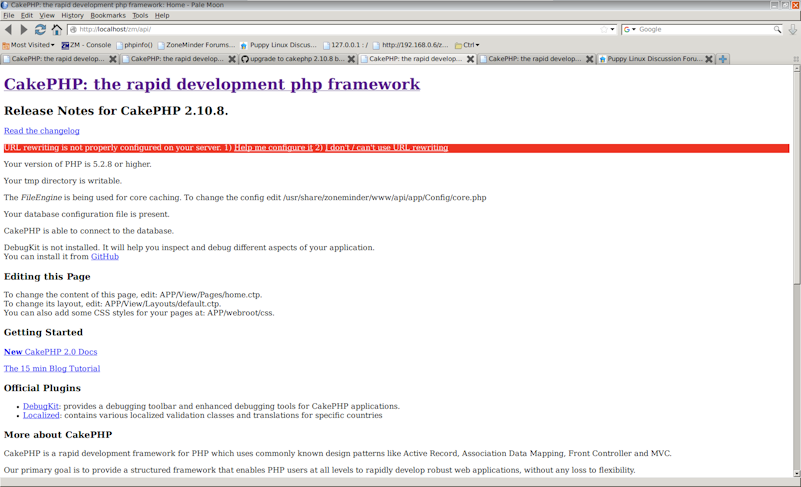This screenshot has width=801, height=487.
Task: Reload the current page
Action: coord(40,30)
